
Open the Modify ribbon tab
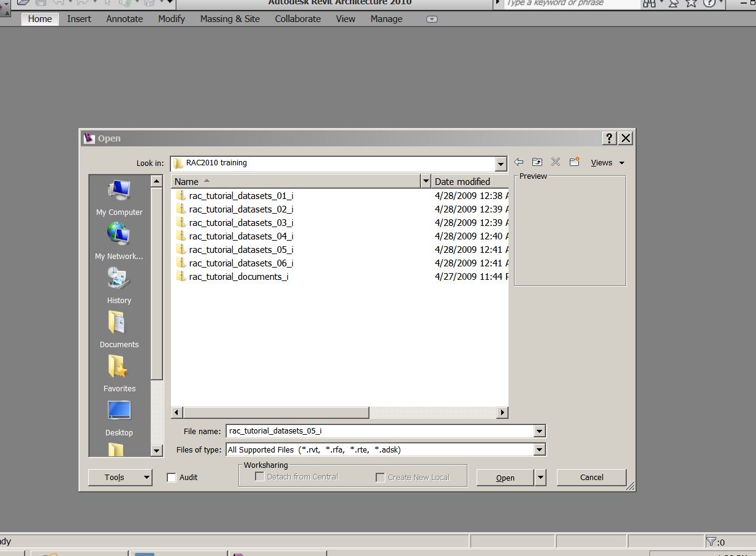click(172, 19)
